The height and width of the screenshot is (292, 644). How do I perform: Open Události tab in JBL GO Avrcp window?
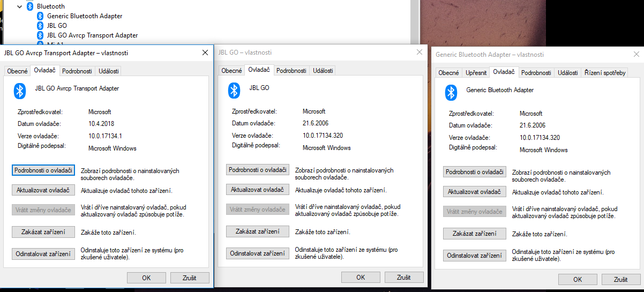[109, 71]
